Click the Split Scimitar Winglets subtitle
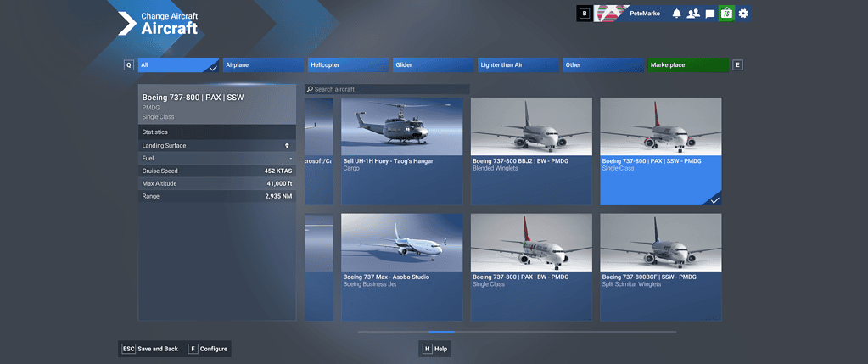 click(x=631, y=284)
